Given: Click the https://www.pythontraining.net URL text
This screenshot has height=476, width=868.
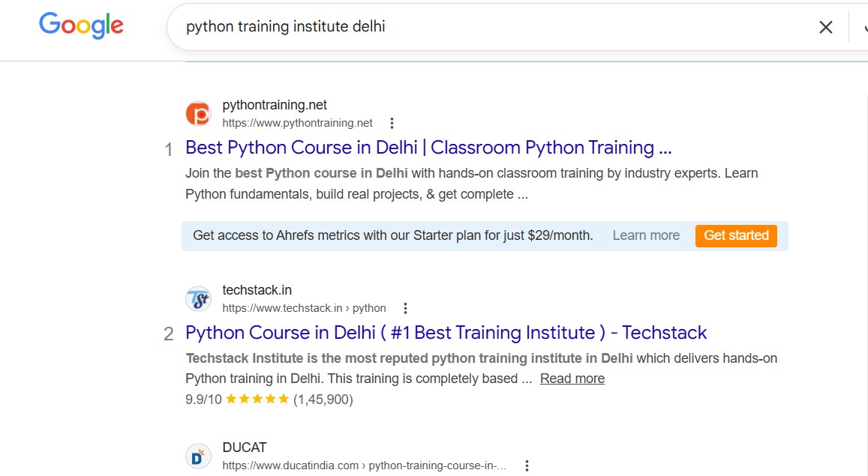Looking at the screenshot, I should [297, 123].
